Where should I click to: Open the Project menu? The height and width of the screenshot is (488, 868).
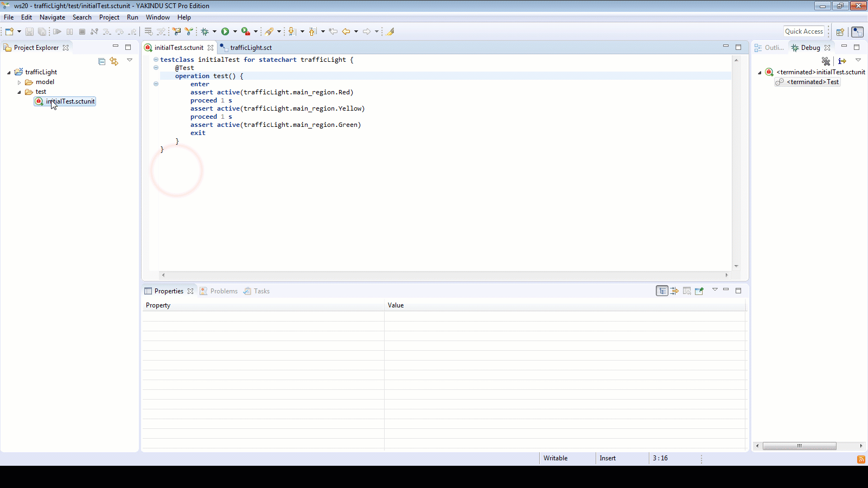pos(109,17)
